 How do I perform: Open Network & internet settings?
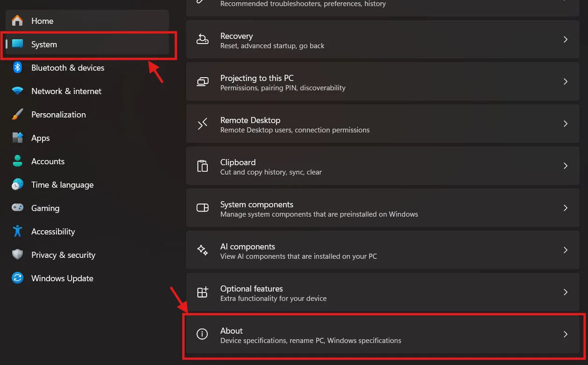pos(66,91)
